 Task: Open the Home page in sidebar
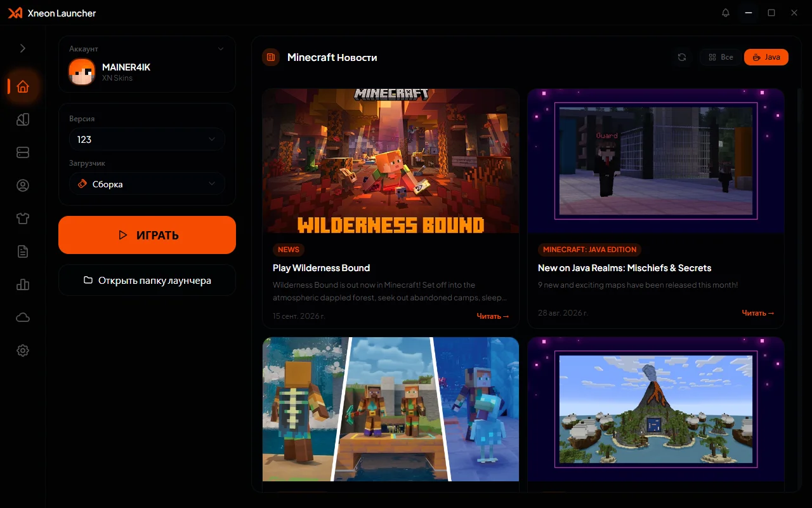tap(23, 86)
